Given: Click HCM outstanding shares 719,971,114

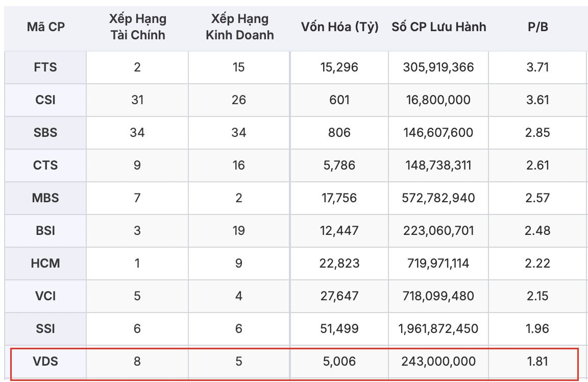Looking at the screenshot, I should coord(438,264).
